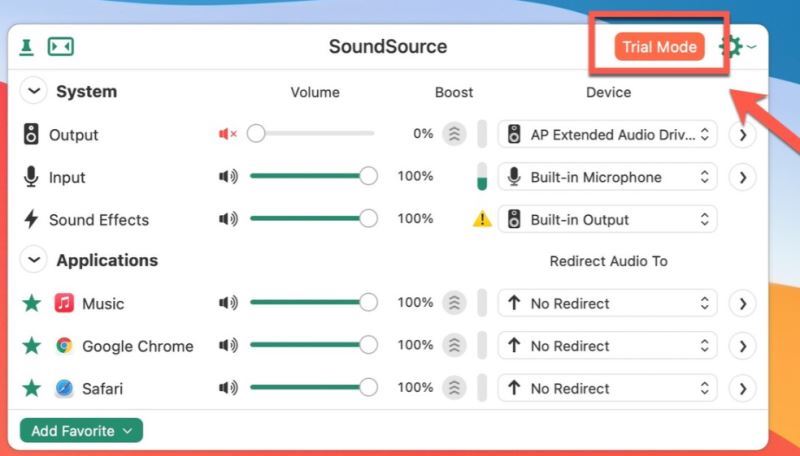The width and height of the screenshot is (800, 456).
Task: Click the Boost column header
Action: (454, 92)
